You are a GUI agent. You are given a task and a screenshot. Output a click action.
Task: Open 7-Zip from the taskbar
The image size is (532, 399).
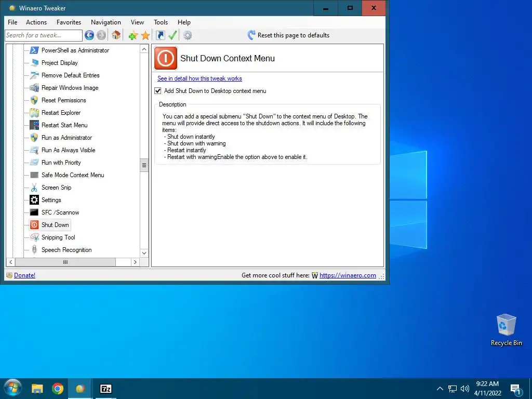(x=106, y=389)
